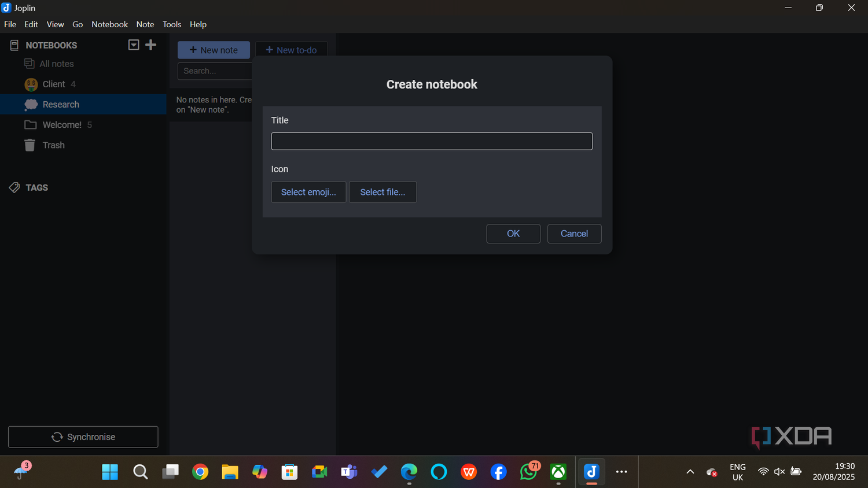Viewport: 868px width, 488px height.
Task: Focus the notes Search field
Action: click(x=215, y=71)
